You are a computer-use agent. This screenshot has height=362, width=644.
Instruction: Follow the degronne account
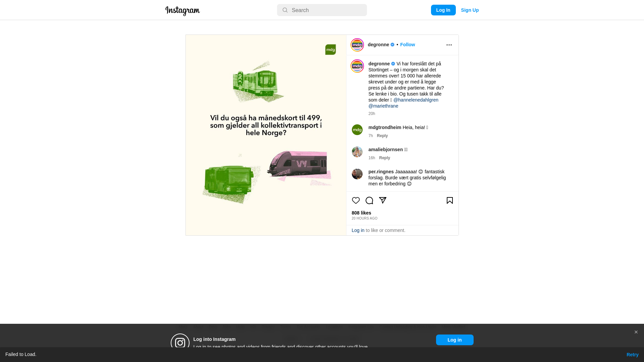[x=408, y=45]
